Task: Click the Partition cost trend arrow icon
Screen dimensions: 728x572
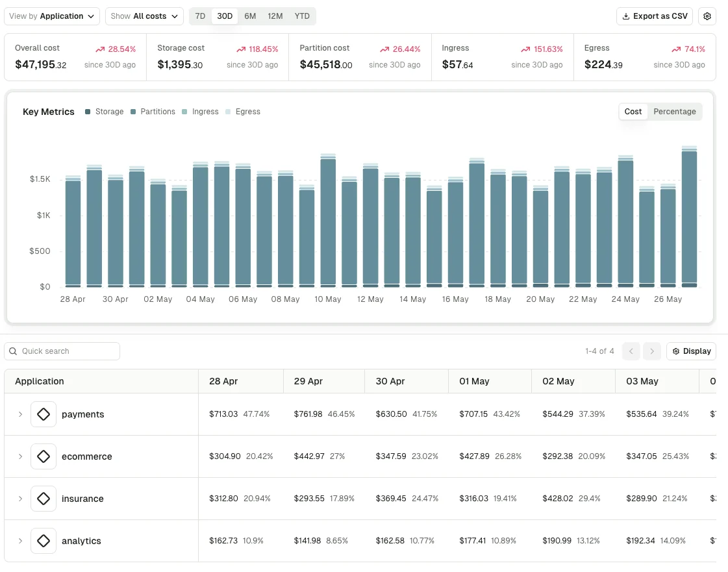Action: 384,49
